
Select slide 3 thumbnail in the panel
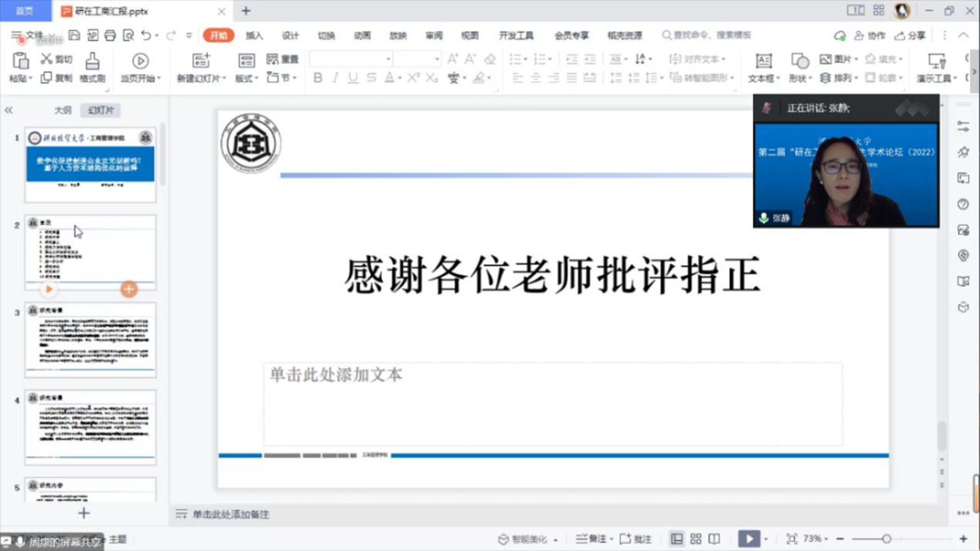(90, 340)
